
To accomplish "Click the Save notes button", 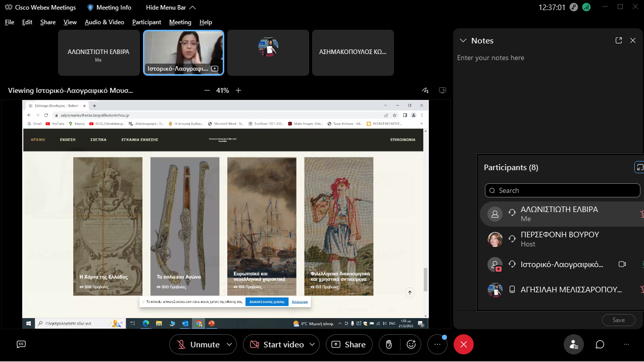I will pos(619,320).
